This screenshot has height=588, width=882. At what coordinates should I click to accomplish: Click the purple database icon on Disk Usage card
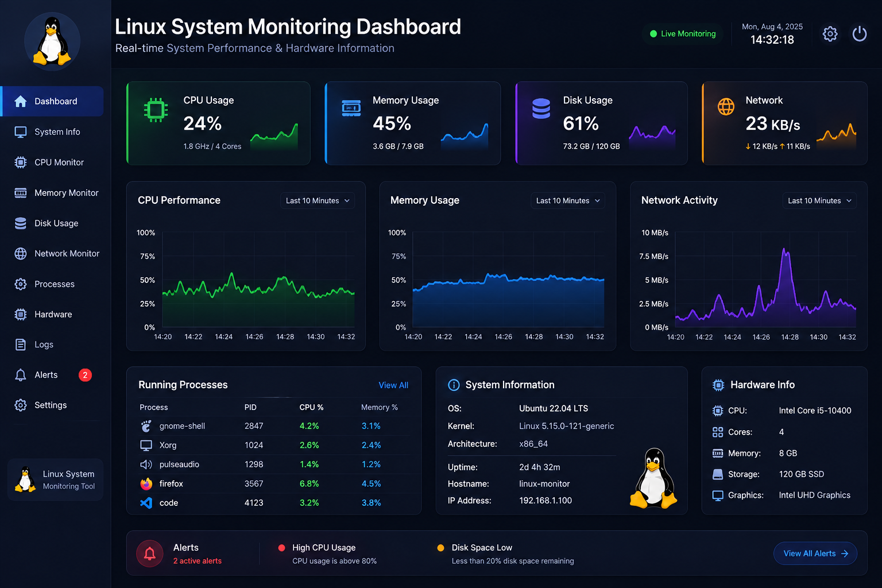point(541,109)
